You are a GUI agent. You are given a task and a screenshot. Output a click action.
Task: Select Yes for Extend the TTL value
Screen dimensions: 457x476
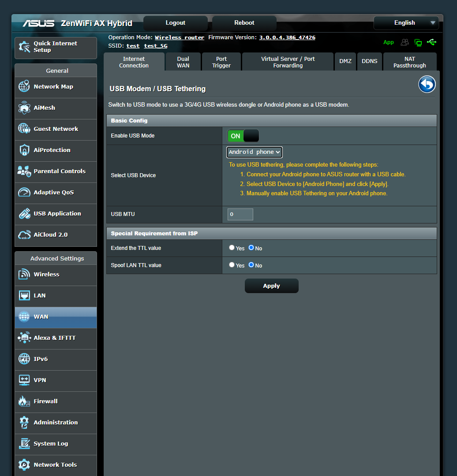pos(232,247)
